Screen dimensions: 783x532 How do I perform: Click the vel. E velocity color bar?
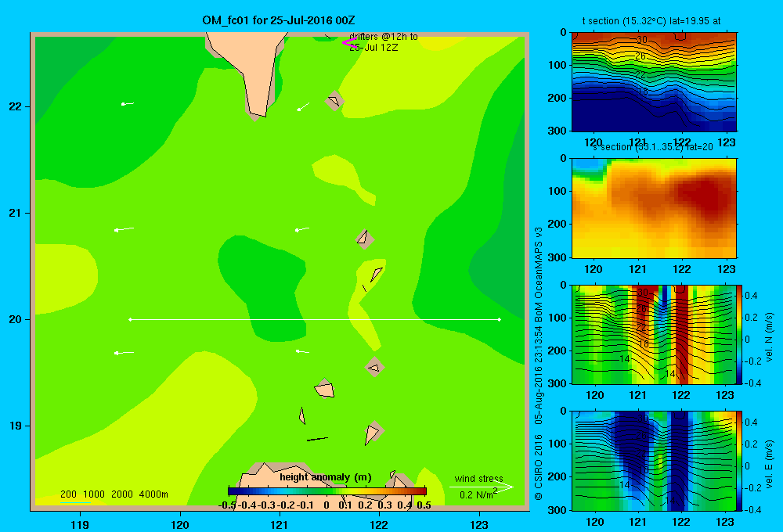[739, 461]
